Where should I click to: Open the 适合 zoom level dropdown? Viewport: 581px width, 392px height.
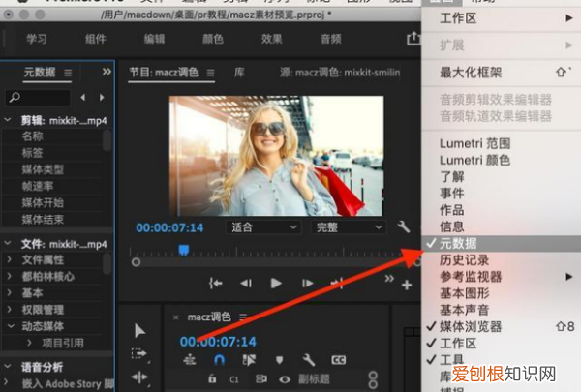(x=263, y=227)
